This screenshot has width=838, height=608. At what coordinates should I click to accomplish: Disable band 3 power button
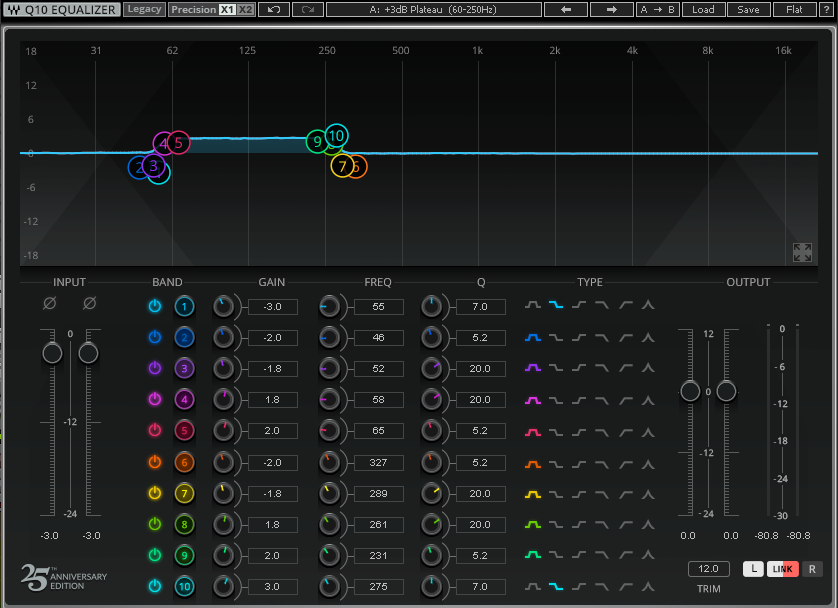point(155,368)
